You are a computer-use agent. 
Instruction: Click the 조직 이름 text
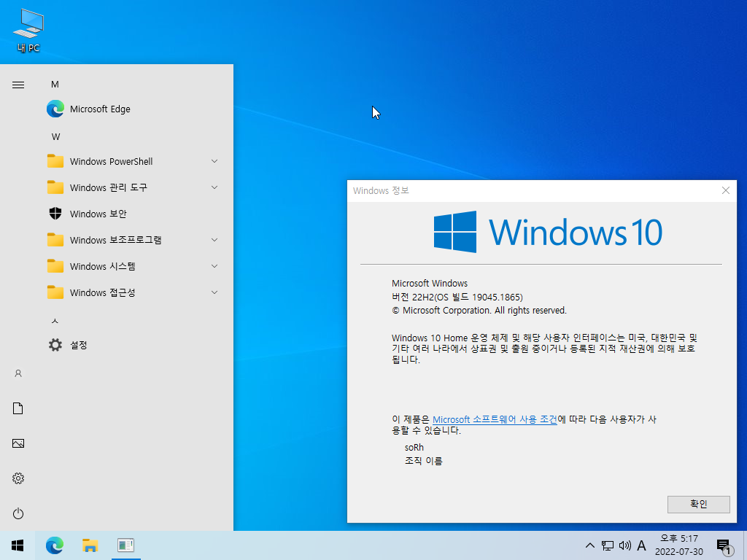coord(424,461)
